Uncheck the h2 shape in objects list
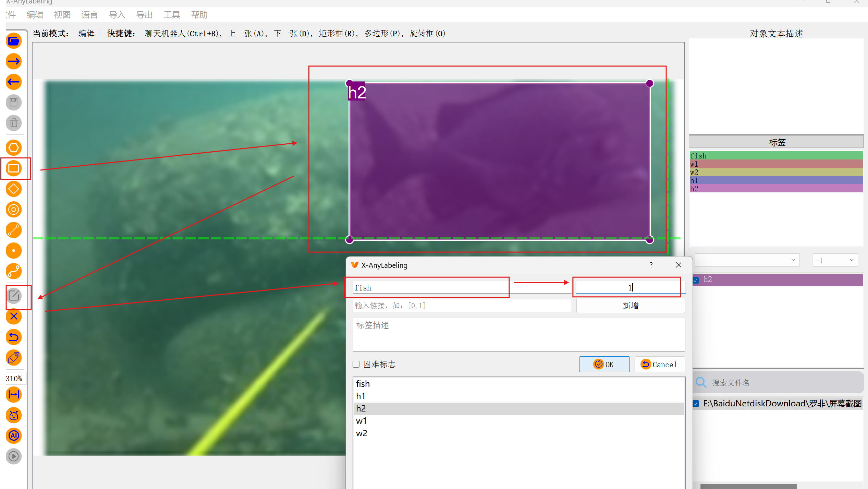 pyautogui.click(x=696, y=280)
